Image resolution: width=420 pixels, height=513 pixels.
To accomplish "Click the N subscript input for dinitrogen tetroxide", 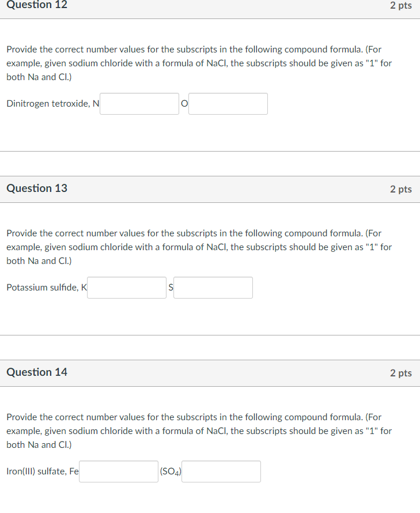I will click(139, 103).
